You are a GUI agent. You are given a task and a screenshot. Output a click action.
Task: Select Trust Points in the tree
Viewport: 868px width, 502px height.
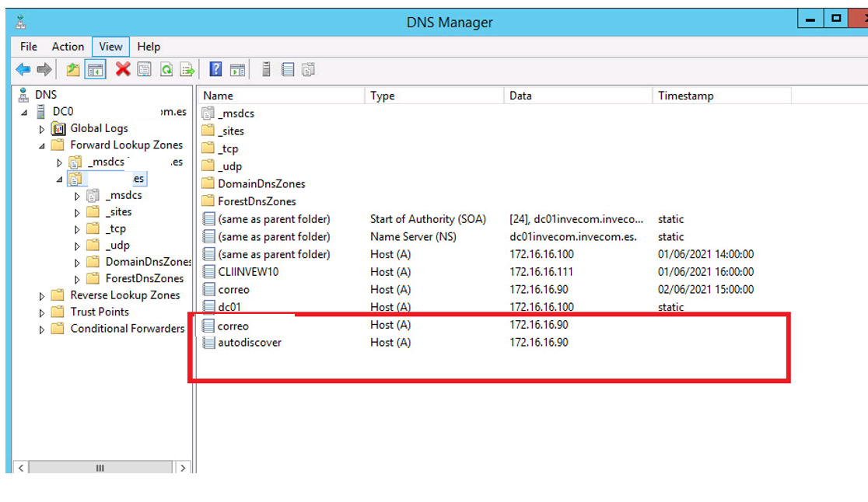100,312
